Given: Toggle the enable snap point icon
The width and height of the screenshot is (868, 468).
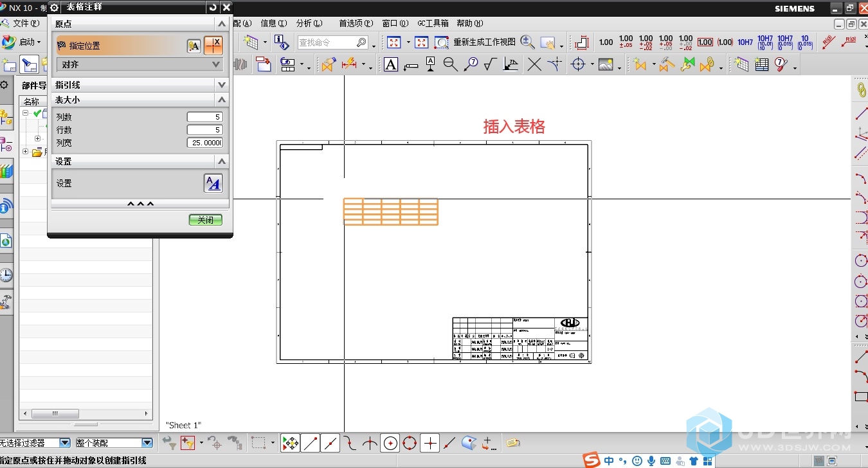Looking at the screenshot, I should (290, 443).
